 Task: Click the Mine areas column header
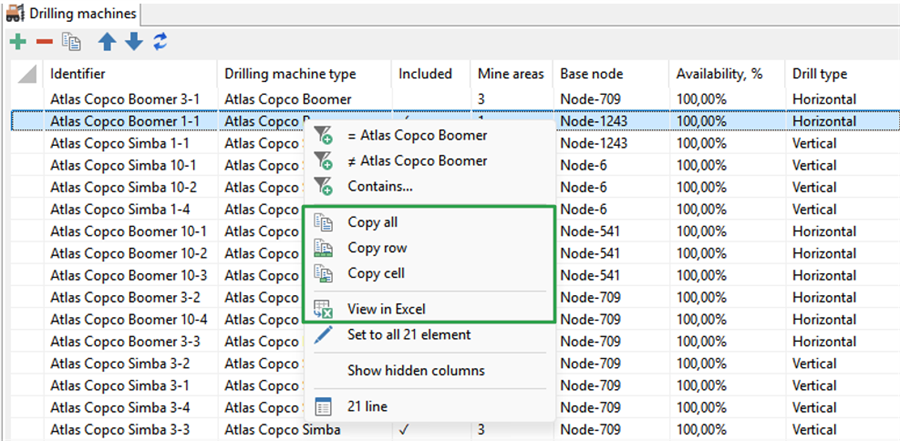click(x=512, y=74)
